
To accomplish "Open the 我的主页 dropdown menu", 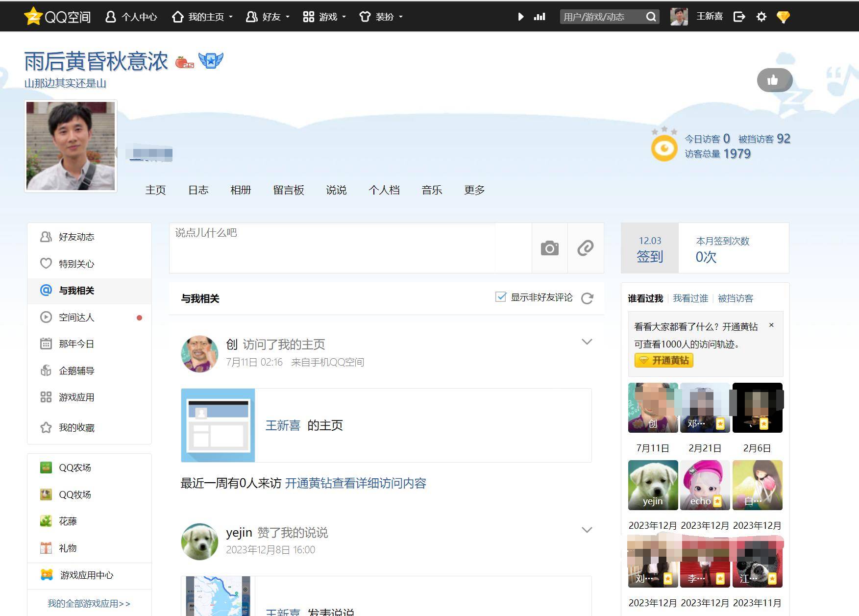I will point(202,17).
